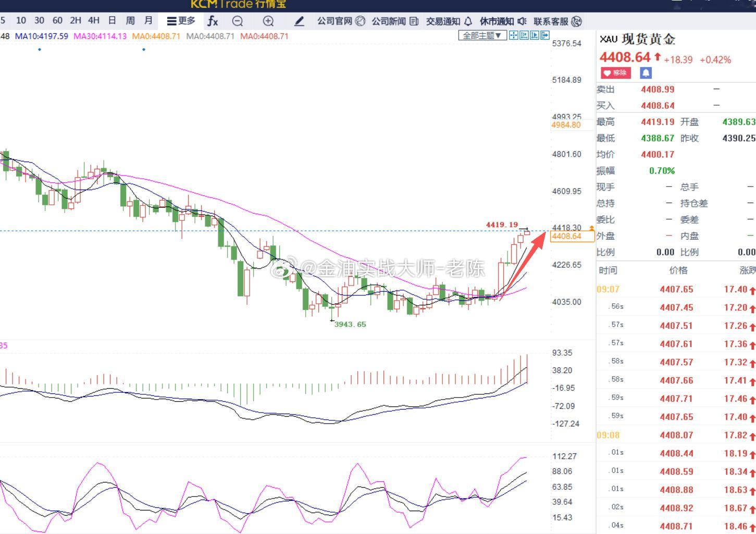Select the pencil drawing tool
756x534 pixels.
point(299,21)
